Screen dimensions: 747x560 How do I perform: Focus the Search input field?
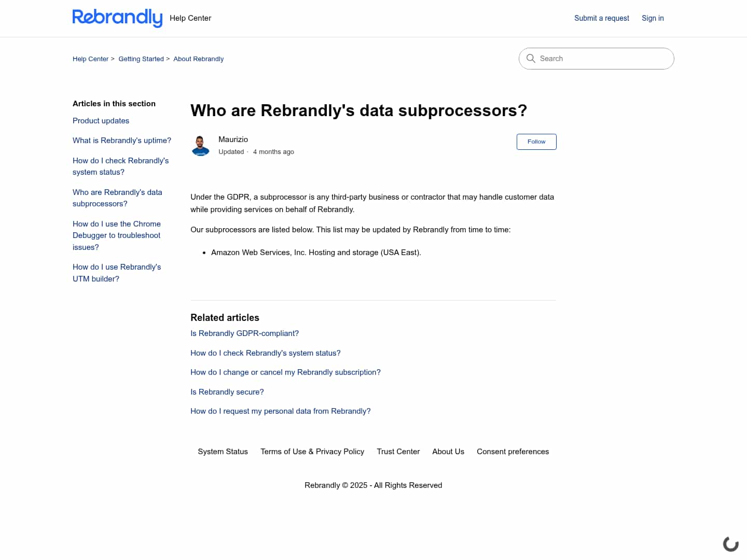602,59
